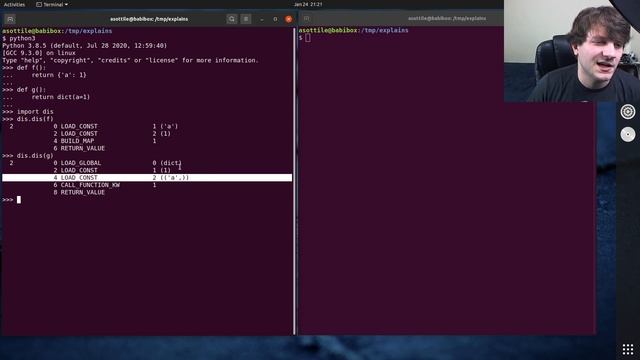Click the right terminal shell prompt
Screen dimensions: 640x360
(304, 38)
